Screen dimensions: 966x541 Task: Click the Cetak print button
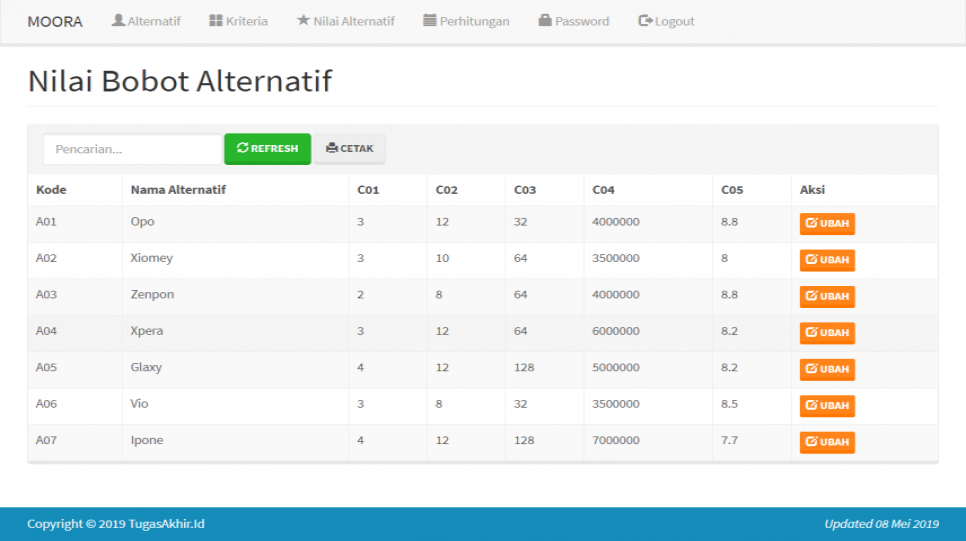click(349, 149)
